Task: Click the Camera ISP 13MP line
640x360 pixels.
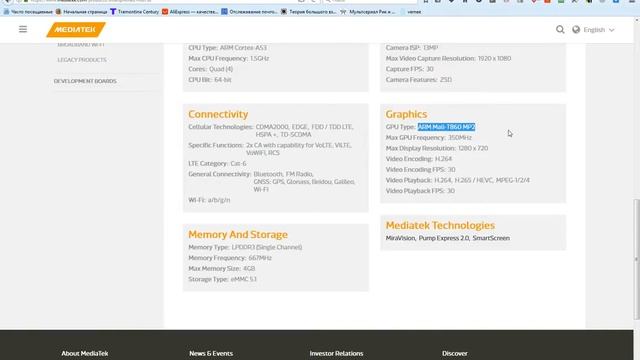Action: 412,48
